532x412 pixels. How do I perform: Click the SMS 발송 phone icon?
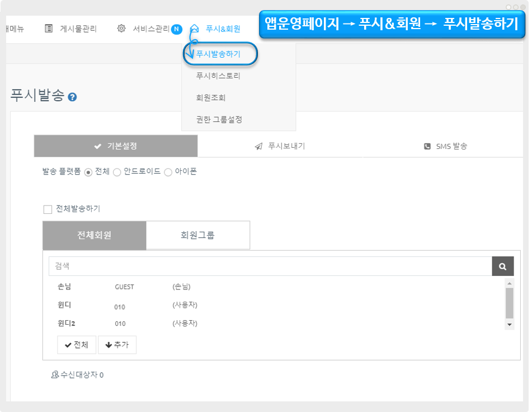coord(426,147)
